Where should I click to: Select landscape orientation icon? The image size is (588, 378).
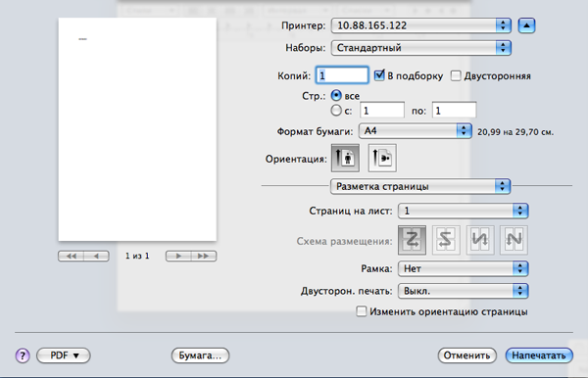coord(382,158)
